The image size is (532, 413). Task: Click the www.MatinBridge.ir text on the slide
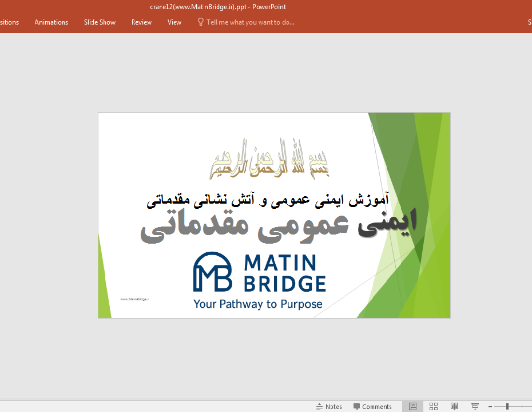pos(134,298)
